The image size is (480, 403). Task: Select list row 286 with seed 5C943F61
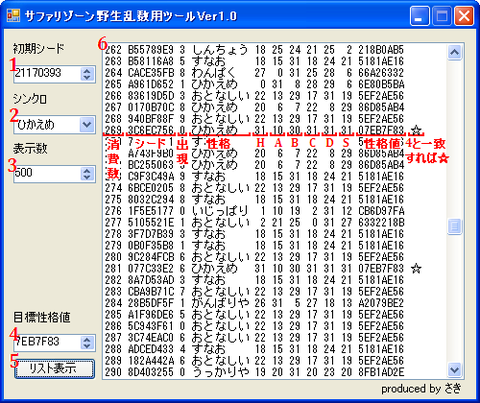click(254, 326)
